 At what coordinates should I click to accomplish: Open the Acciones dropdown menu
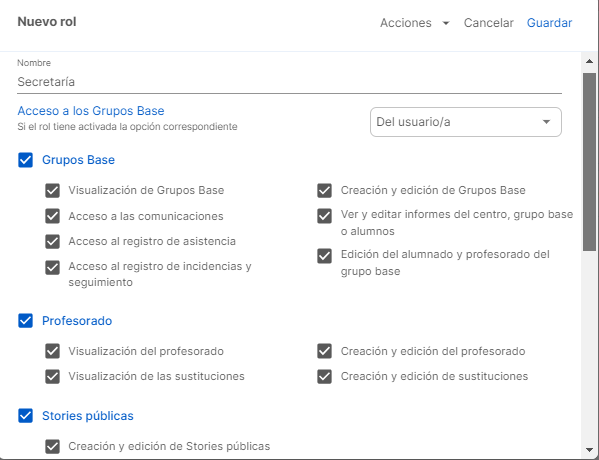(414, 23)
